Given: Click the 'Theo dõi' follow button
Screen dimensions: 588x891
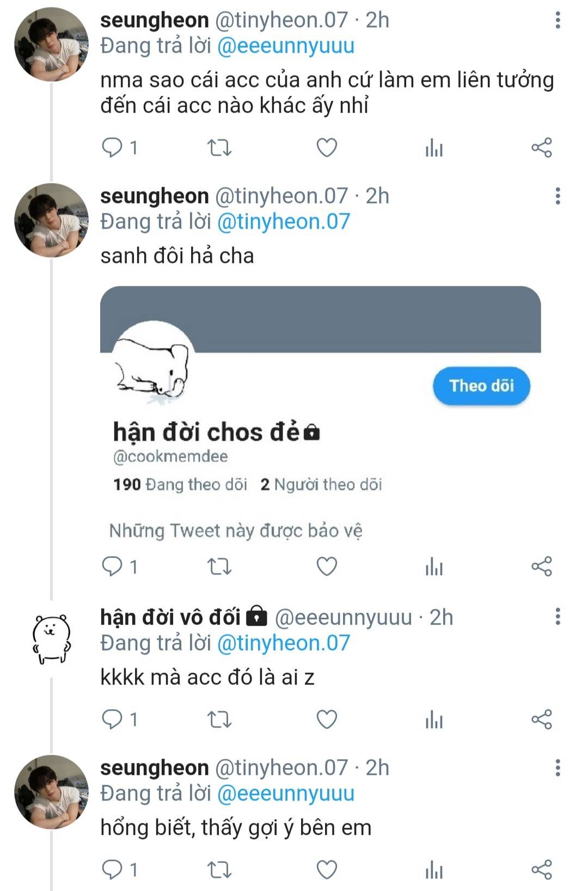Looking at the screenshot, I should pyautogui.click(x=481, y=386).
